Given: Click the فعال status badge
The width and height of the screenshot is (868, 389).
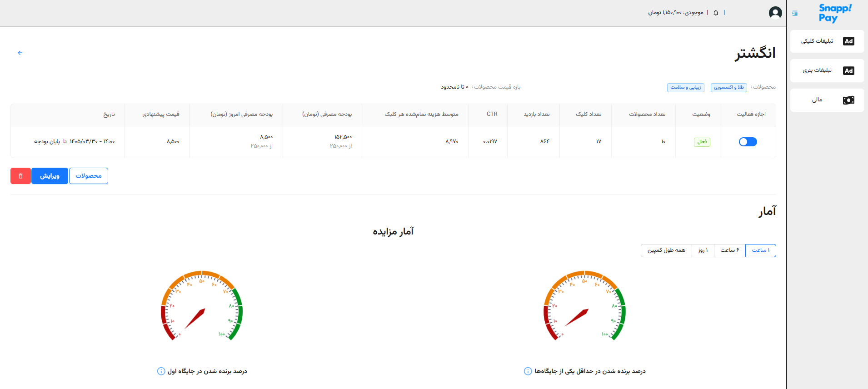Looking at the screenshot, I should coord(702,142).
